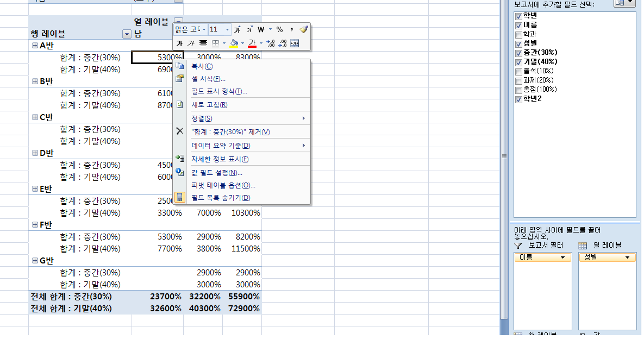This screenshot has width=644, height=352.
Task: Apply percent style from mini toolbar
Action: (x=279, y=29)
